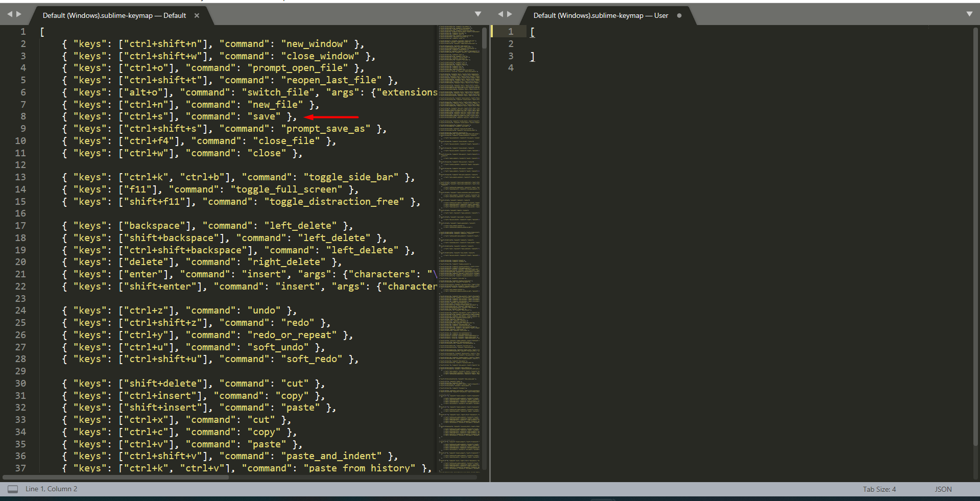980x501 pixels.
Task: Toggle the side bar switcher icon in status bar
Action: [13, 489]
